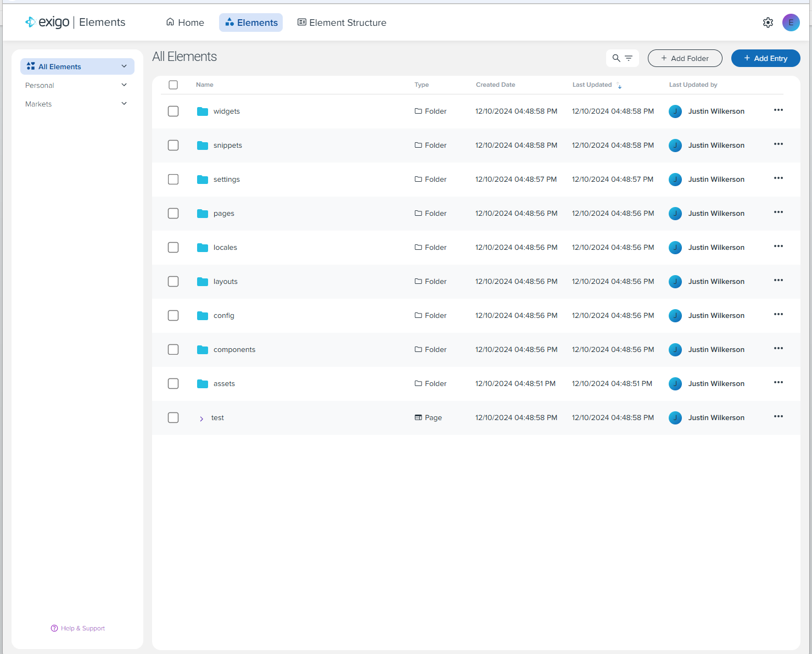Switch to Element Structure tab
812x654 pixels.
point(341,23)
